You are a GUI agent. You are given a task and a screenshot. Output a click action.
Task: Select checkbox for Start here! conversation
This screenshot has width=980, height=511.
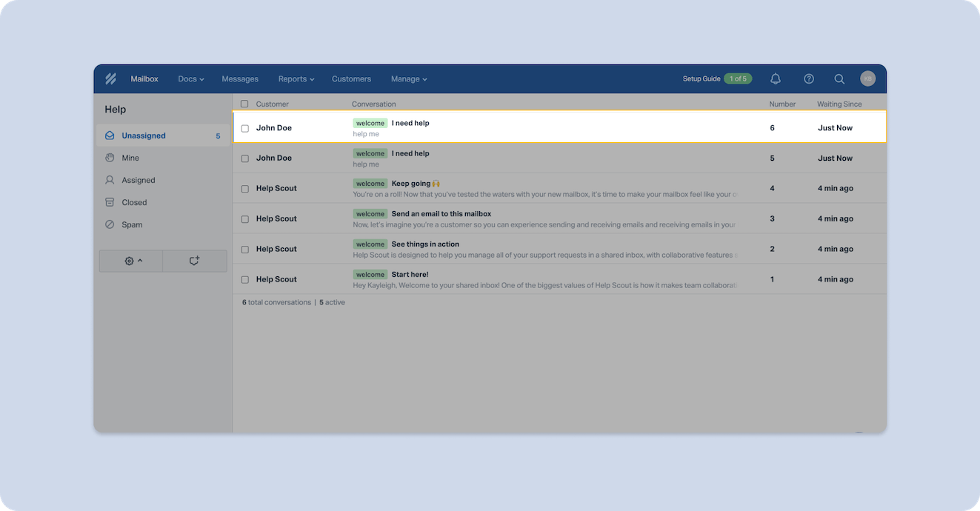point(245,280)
